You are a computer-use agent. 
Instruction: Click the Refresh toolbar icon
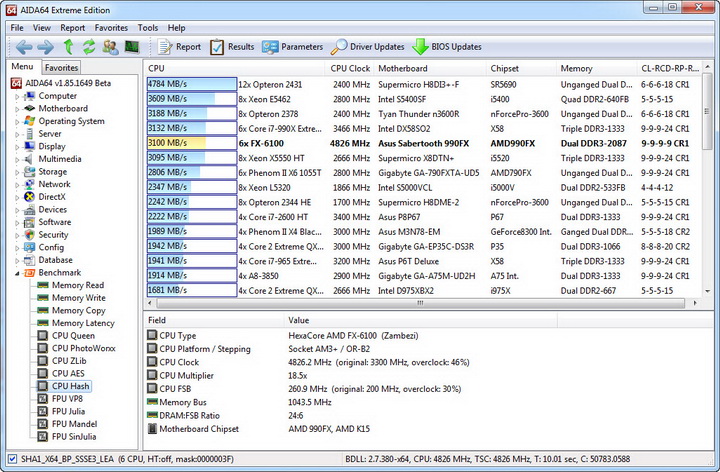[x=89, y=47]
